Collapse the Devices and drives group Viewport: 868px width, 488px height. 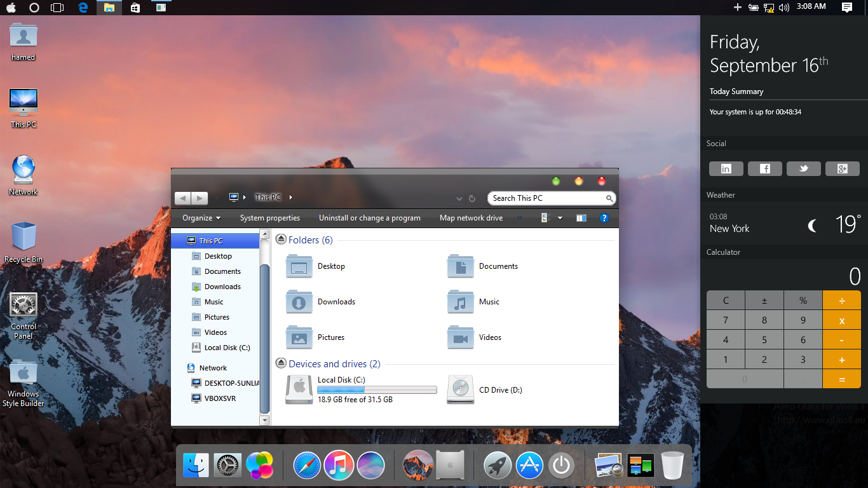281,363
